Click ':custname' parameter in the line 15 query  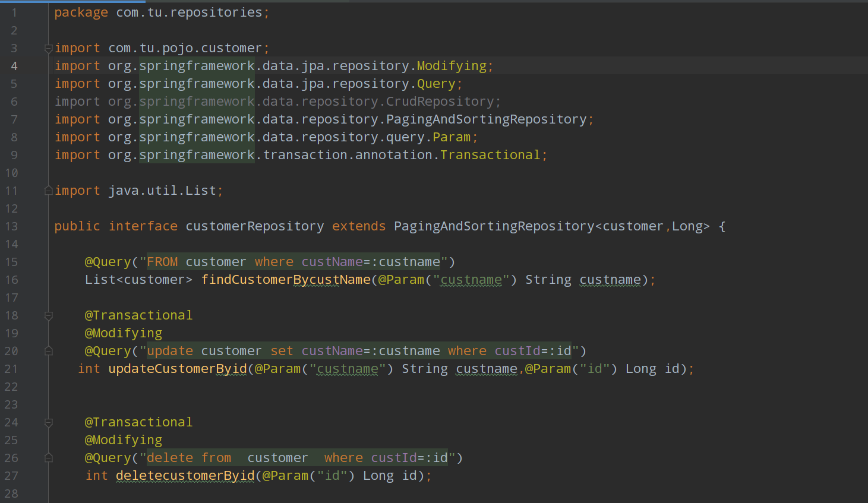[406, 262]
